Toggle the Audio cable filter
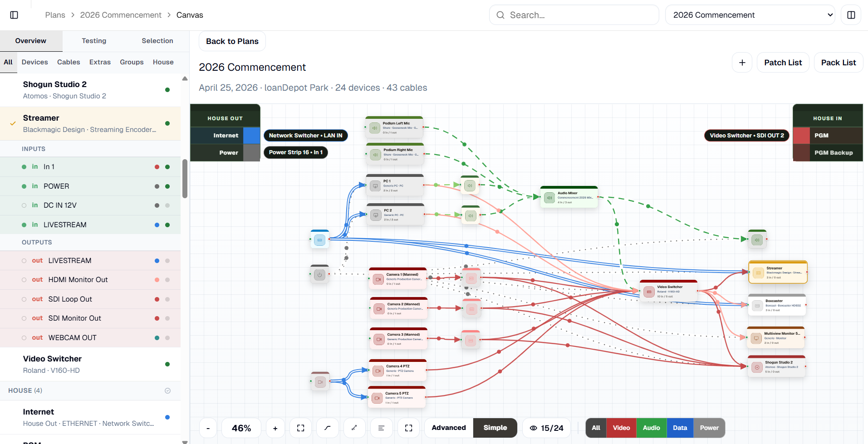Viewport: 868px width, 444px height. tap(652, 428)
